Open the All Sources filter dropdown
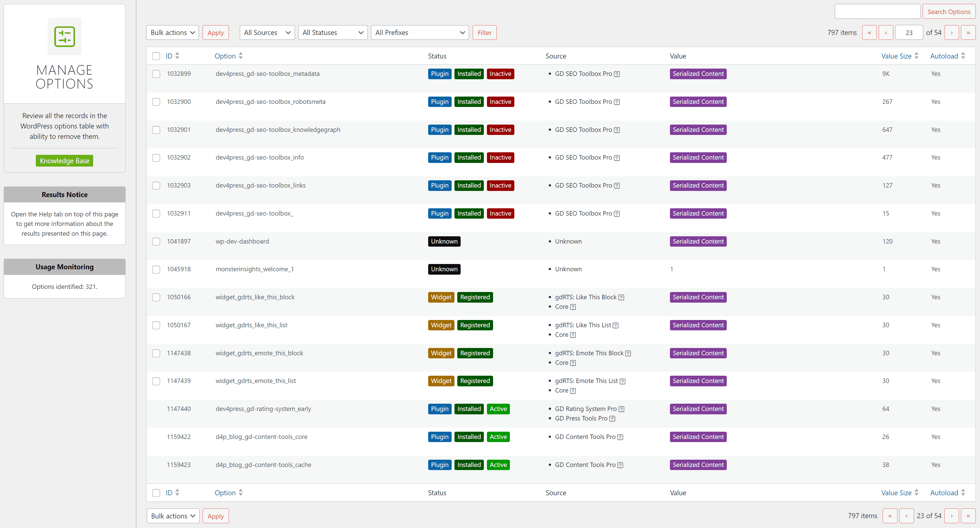Screen dimensions: 980x528 [267, 33]
